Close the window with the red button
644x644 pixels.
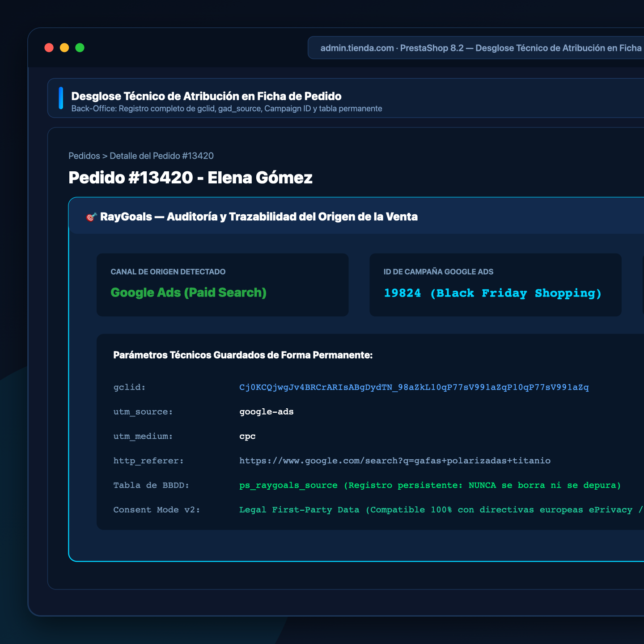tap(49, 48)
